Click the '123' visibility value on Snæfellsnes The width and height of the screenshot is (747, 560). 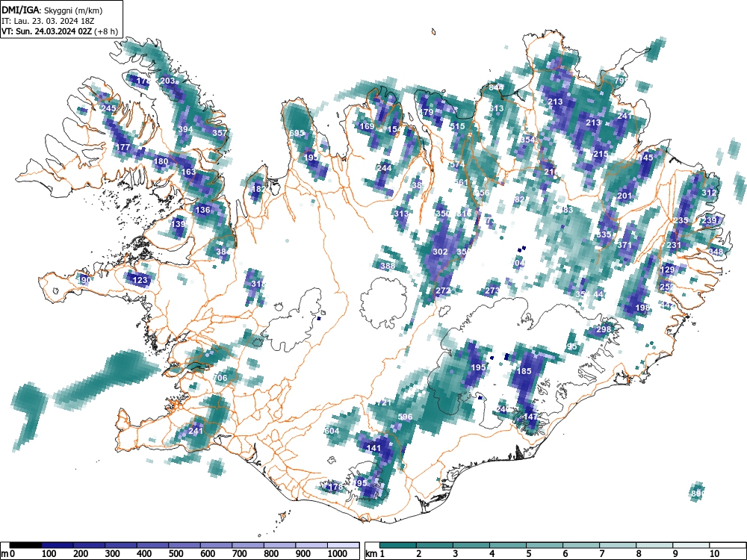pos(140,280)
